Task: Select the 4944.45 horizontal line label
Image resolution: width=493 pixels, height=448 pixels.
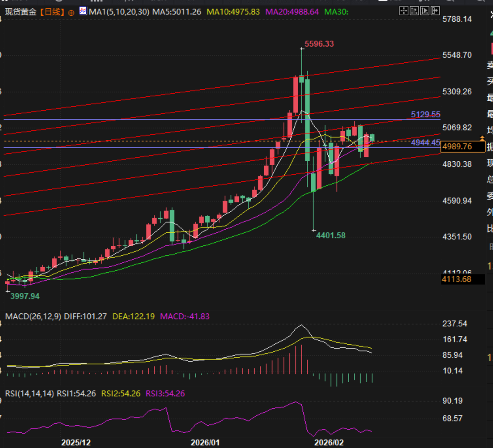Action: pyautogui.click(x=425, y=143)
